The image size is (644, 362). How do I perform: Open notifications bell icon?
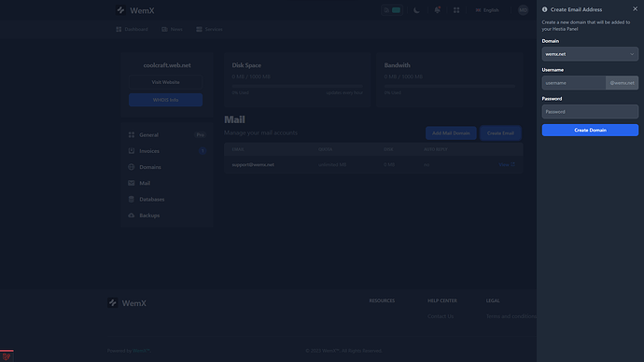click(x=437, y=10)
